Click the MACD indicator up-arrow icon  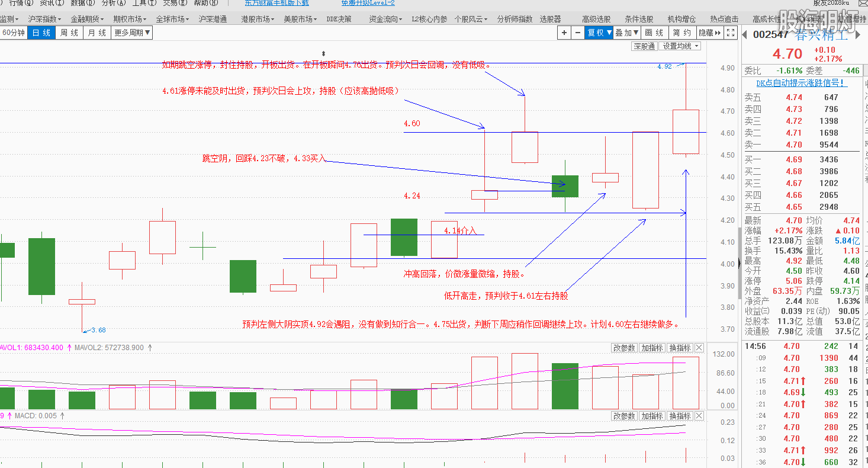62,416
